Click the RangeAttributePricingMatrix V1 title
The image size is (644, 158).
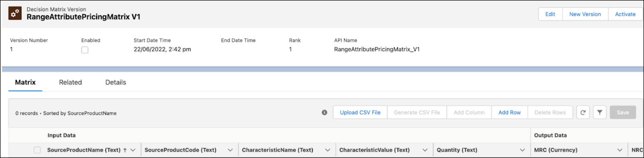(x=83, y=17)
